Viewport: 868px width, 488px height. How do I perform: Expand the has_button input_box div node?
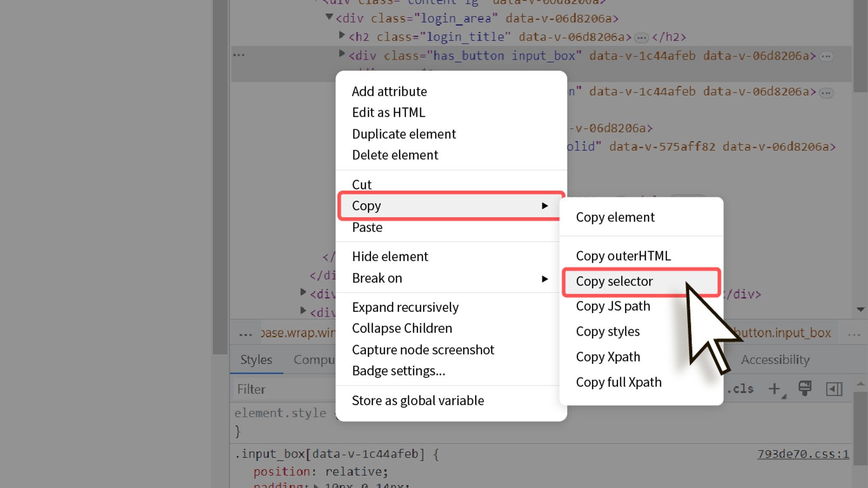click(342, 54)
